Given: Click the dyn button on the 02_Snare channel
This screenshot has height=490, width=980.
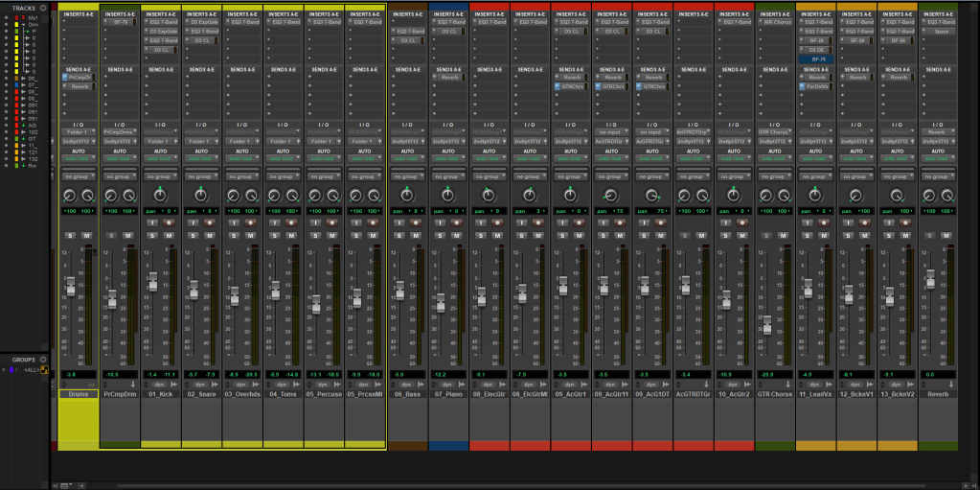Looking at the screenshot, I should (x=201, y=383).
